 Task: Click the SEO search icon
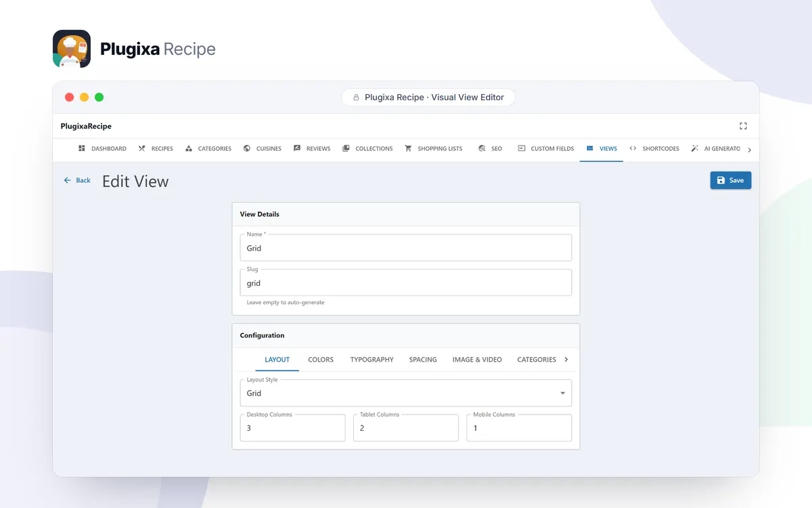pyautogui.click(x=482, y=148)
